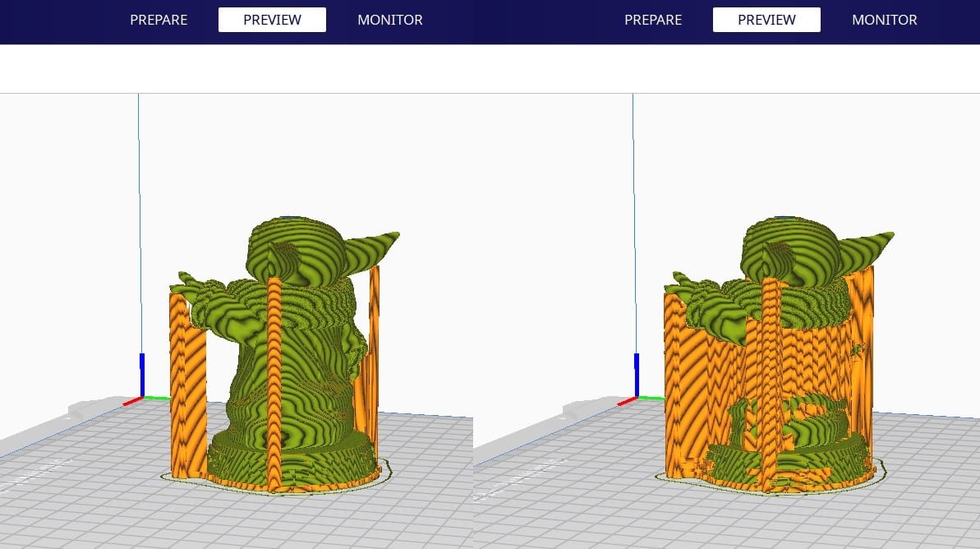Switch to the MONITOR tab in the left window
Screen dimensions: 980x549
(390, 20)
